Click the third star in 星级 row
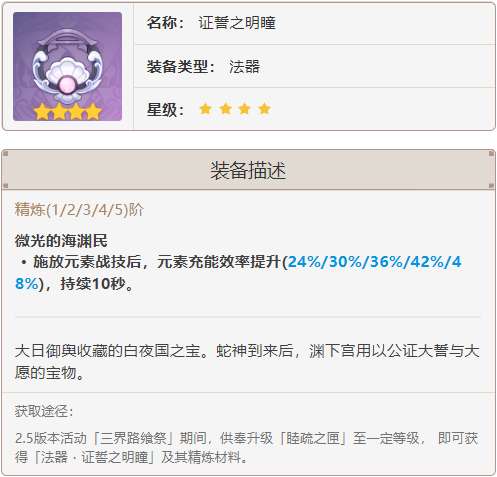The height and width of the screenshot is (477, 497). coord(245,109)
